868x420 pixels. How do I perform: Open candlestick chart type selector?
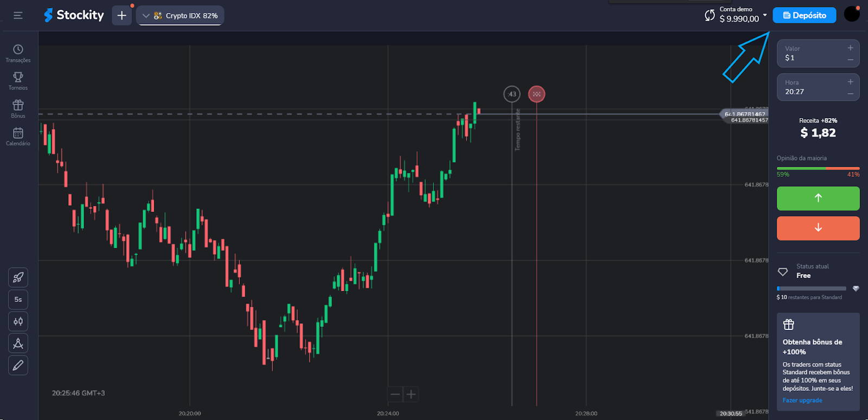pyautogui.click(x=18, y=321)
